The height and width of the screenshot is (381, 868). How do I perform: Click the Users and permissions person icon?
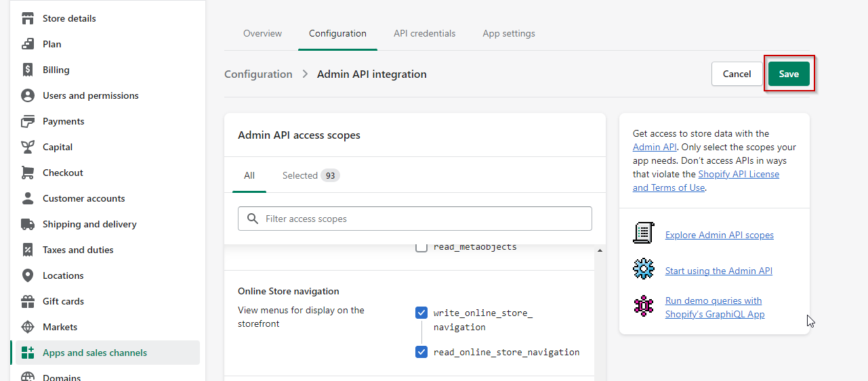[x=28, y=95]
